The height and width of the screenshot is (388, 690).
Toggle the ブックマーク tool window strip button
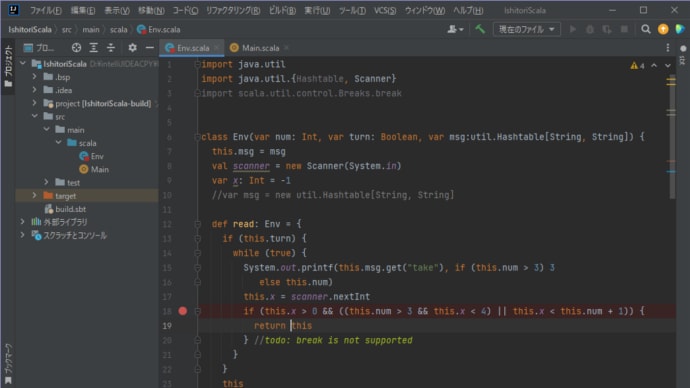(8, 363)
